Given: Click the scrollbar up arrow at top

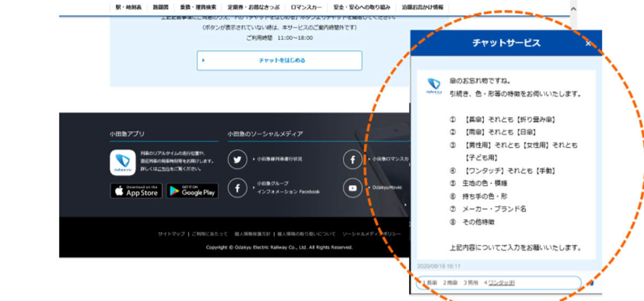Looking at the screenshot, I should tap(573, 8).
